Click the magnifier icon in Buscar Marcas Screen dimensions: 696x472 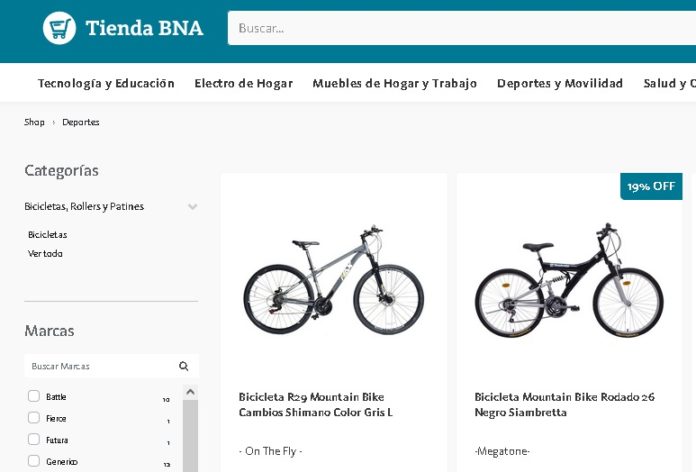point(184,366)
